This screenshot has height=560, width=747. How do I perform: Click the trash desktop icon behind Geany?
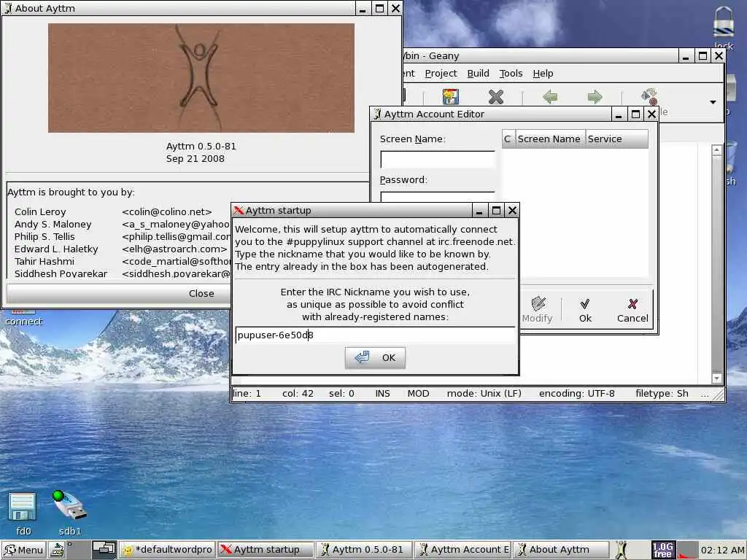click(732, 160)
